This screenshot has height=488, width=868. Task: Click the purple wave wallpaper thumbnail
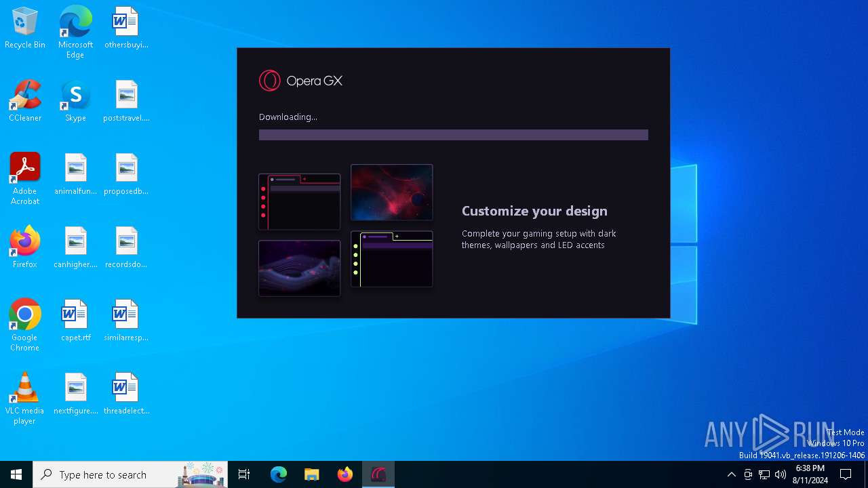pos(299,268)
